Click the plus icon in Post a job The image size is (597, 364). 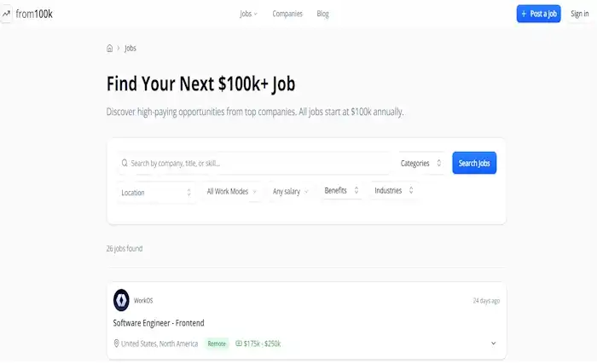point(524,14)
